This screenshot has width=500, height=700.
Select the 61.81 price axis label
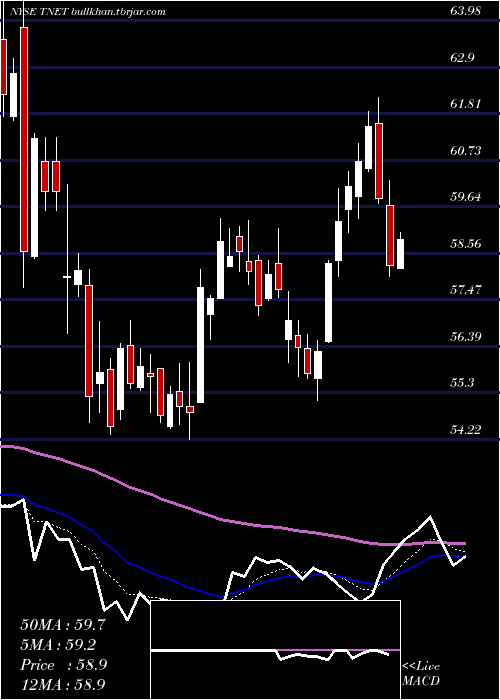coord(466,104)
